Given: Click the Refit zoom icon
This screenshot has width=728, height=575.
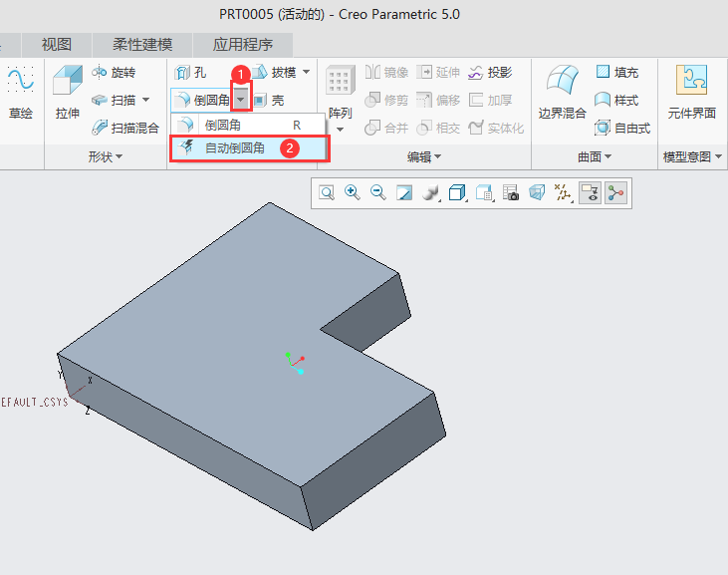Looking at the screenshot, I should point(326,193).
